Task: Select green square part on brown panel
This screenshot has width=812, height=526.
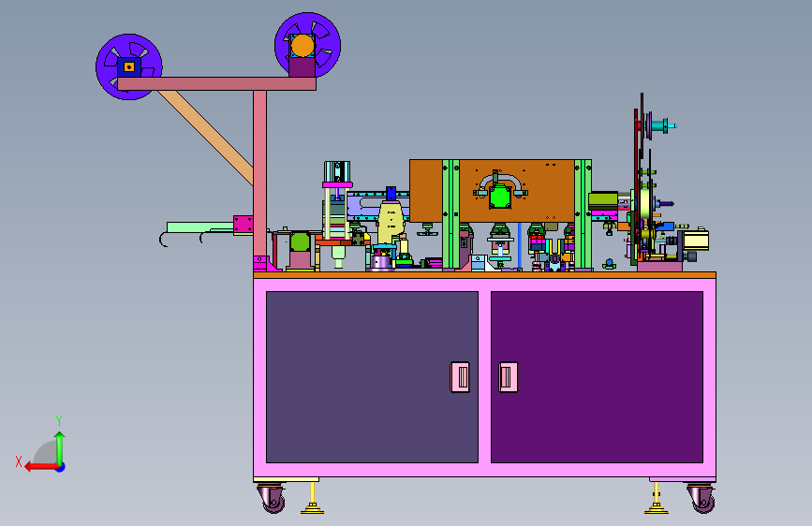Action: [500, 197]
